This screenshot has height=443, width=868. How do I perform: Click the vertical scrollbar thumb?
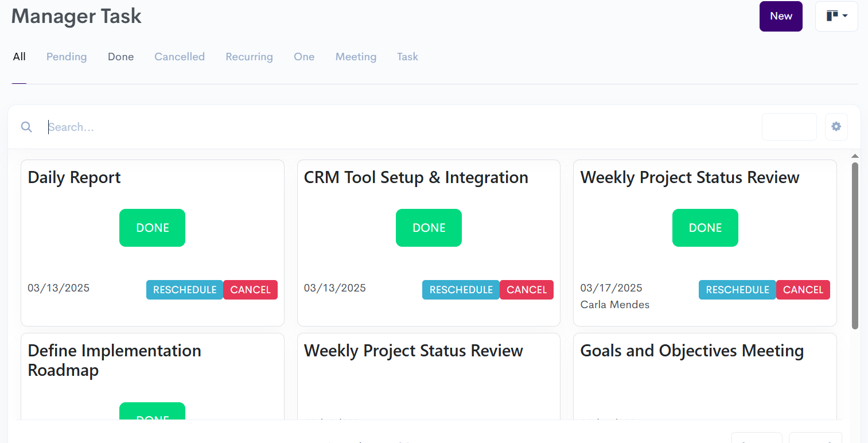(855, 246)
